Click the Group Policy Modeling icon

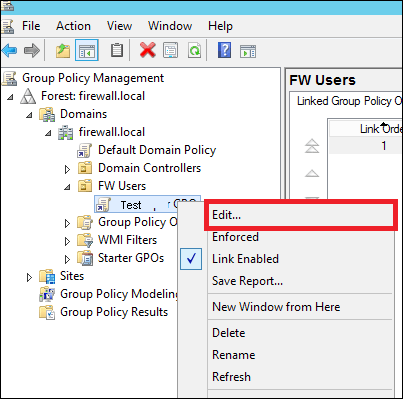point(47,294)
